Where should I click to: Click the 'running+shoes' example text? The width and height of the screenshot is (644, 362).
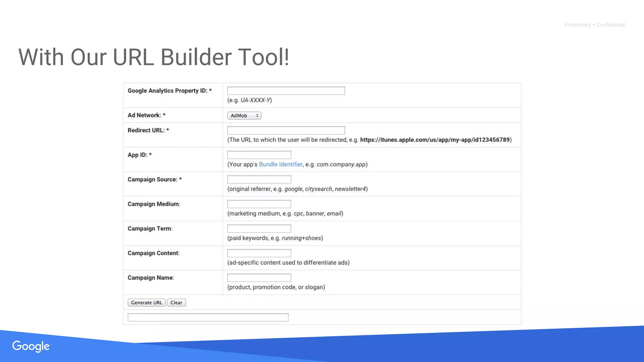point(301,238)
